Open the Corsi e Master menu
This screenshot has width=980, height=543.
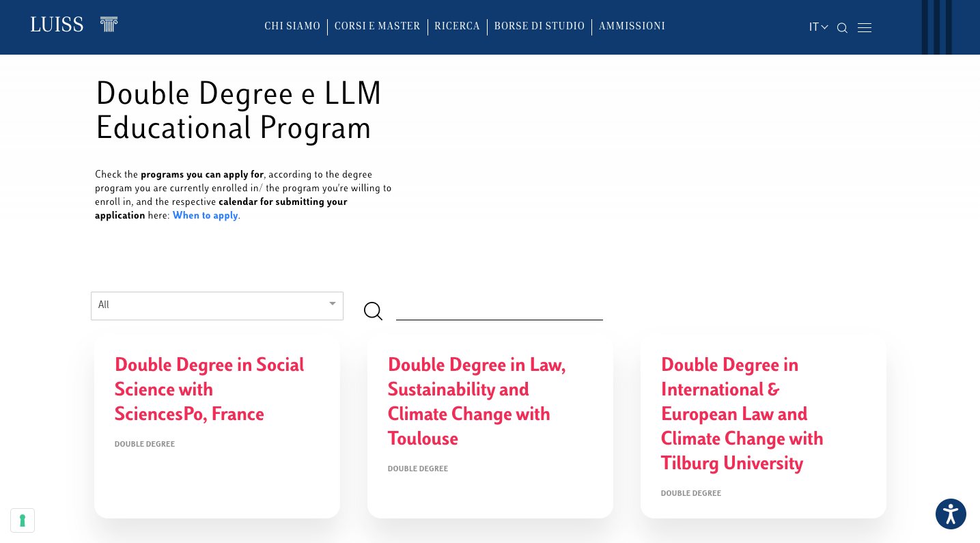click(x=377, y=27)
